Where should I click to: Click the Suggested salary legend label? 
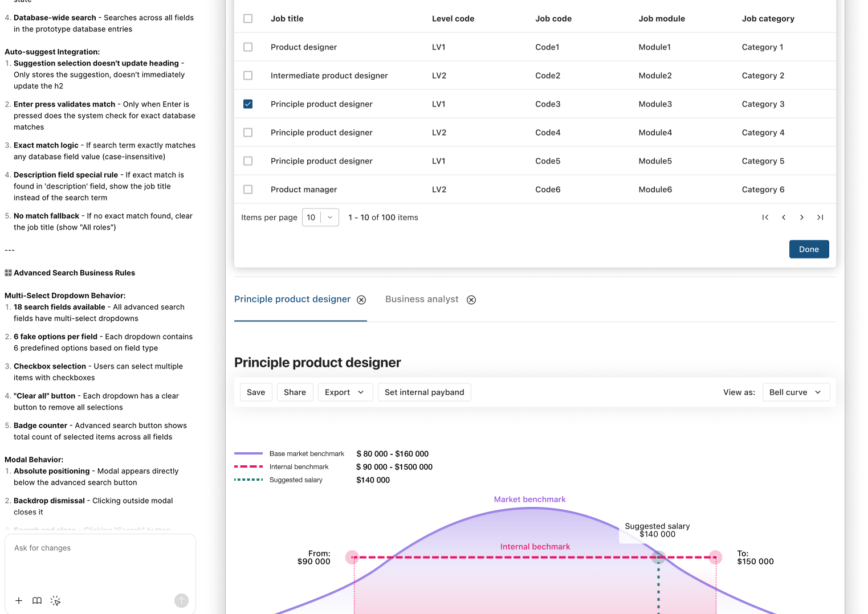click(296, 480)
